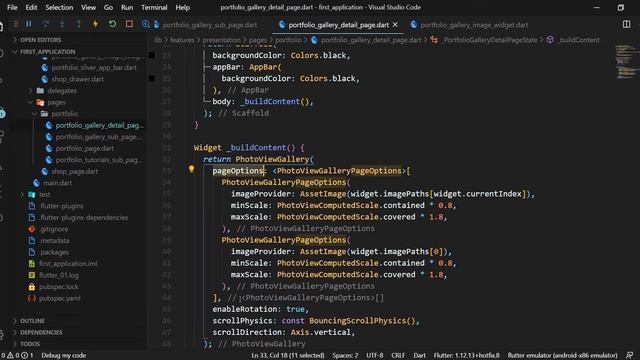Click the _buildContent breadcrumb symbol
The image size is (640, 360).
[579, 40]
